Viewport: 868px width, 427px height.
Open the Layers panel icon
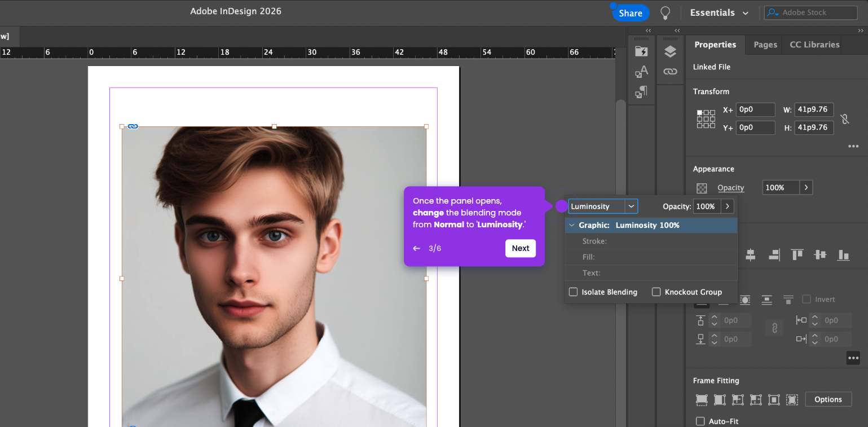point(670,52)
